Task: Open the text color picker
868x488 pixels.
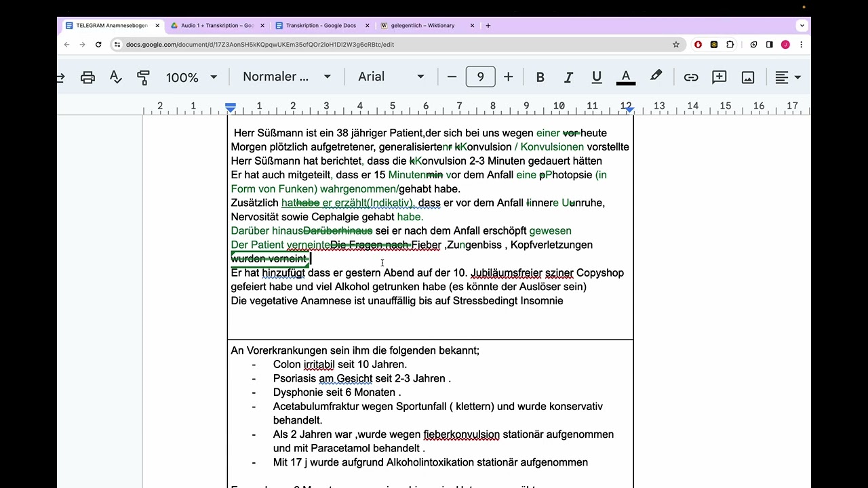Action: 626,77
